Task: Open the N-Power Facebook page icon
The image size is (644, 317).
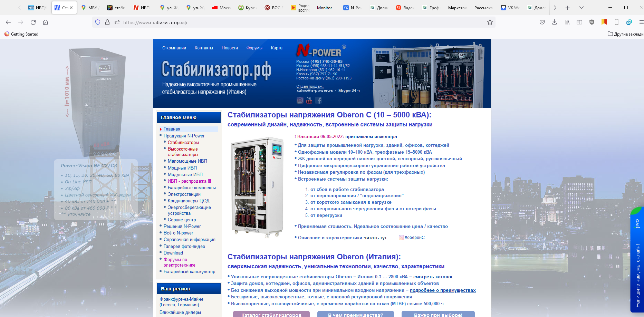Action: [x=319, y=100]
